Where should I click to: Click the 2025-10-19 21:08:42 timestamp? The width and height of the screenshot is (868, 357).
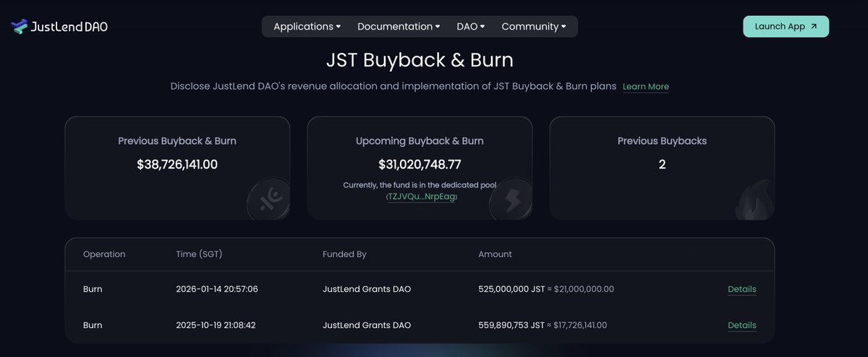(x=216, y=326)
